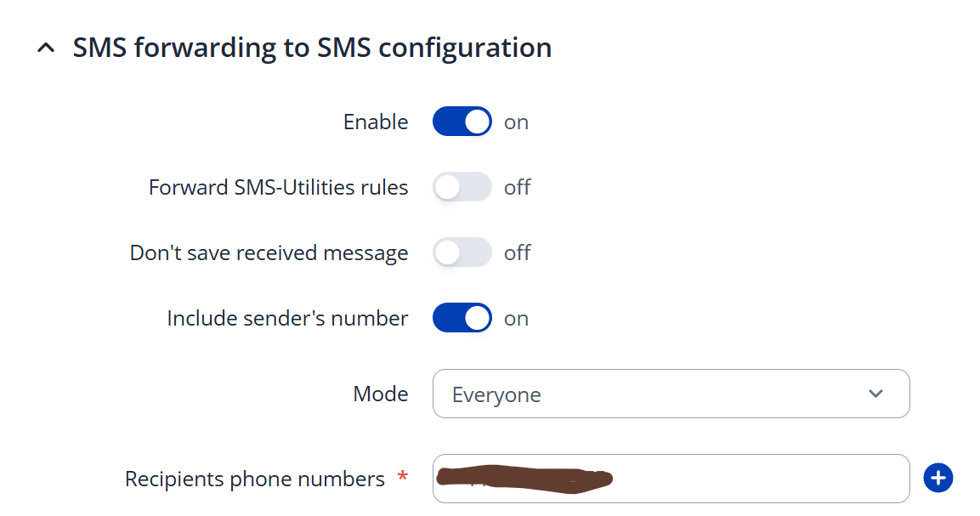Click "off" text beside Don't save received message

(517, 253)
